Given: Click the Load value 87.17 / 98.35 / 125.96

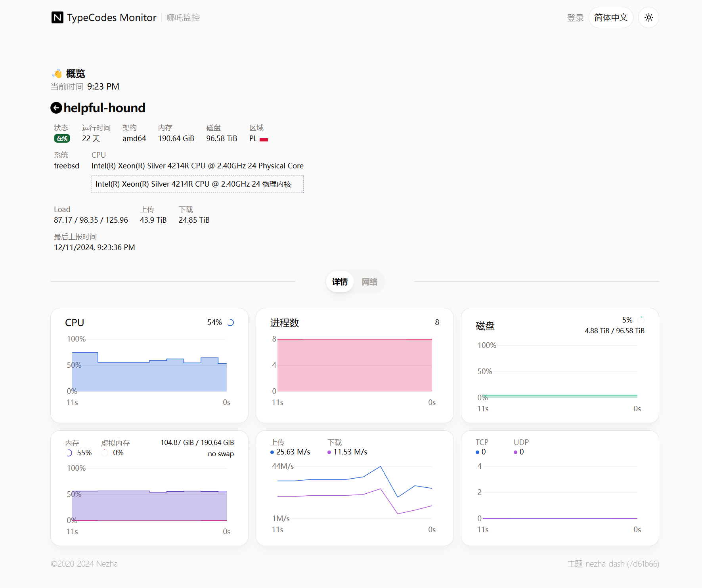Looking at the screenshot, I should pyautogui.click(x=91, y=220).
